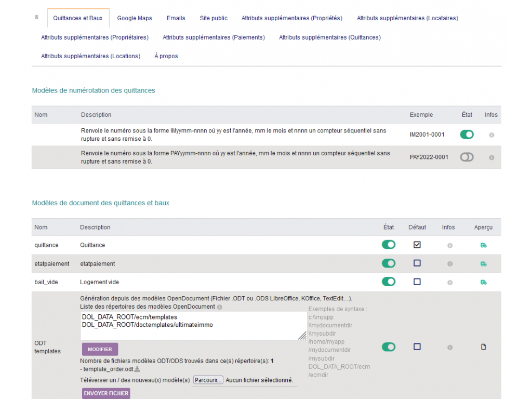The height and width of the screenshot is (399, 532).
Task: Open the preview icon for the quittance model
Action: coord(484,245)
